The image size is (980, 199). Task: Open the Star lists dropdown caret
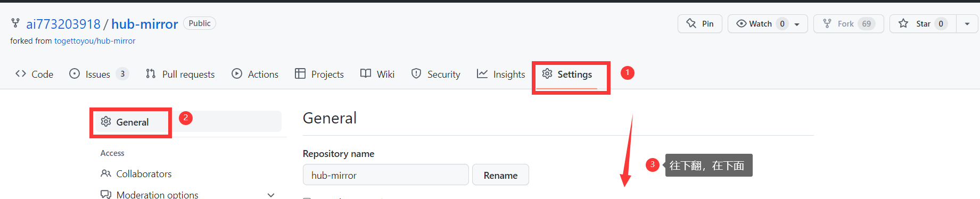click(967, 24)
